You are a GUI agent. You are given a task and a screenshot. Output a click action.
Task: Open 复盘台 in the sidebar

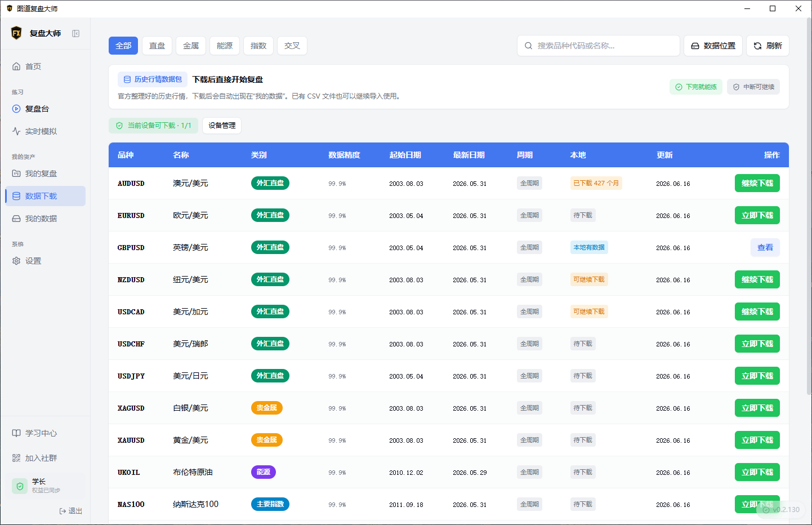[45, 109]
